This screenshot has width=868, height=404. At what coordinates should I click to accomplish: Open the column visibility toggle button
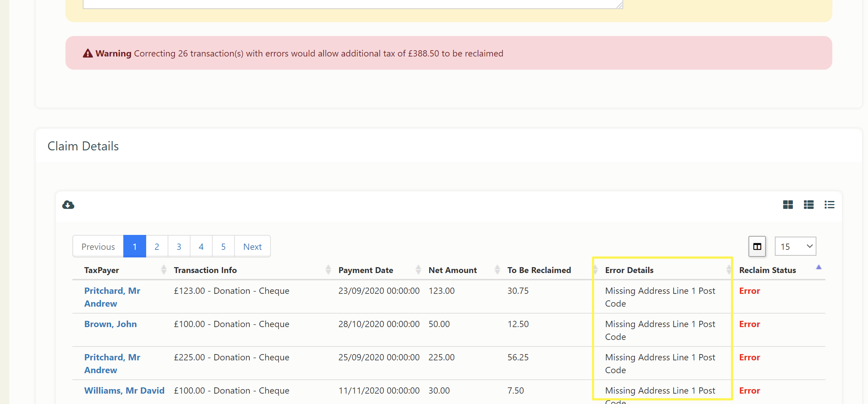[x=757, y=247]
